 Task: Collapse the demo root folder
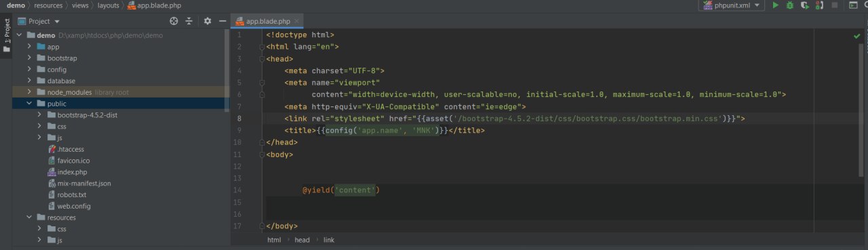tap(19, 35)
